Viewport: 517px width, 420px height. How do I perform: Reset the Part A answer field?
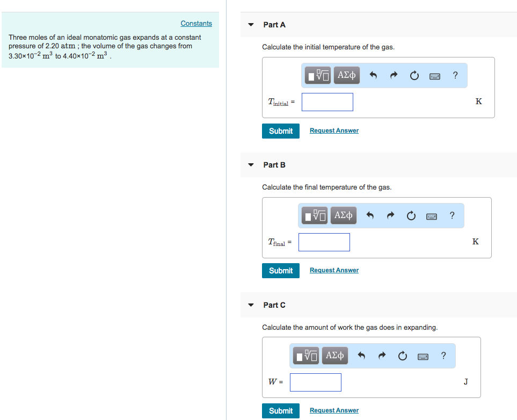[414, 76]
